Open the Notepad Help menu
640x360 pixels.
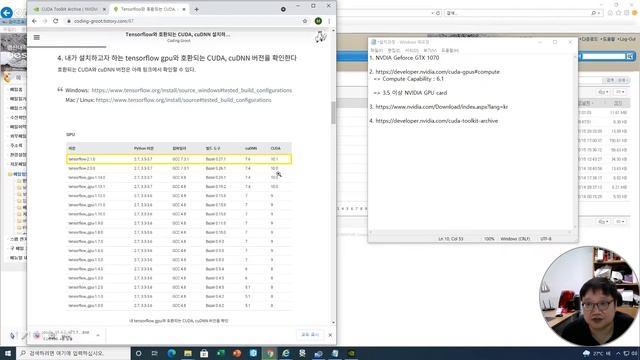pos(450,50)
